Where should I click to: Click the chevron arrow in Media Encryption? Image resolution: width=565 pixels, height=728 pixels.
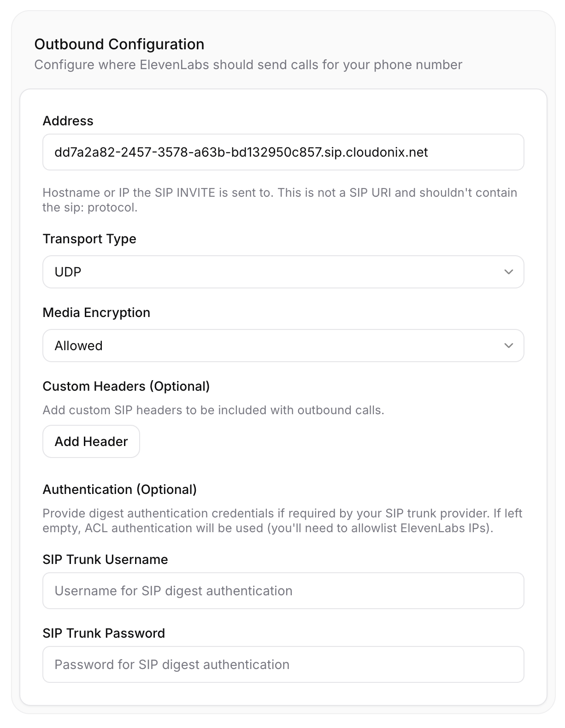click(x=508, y=346)
